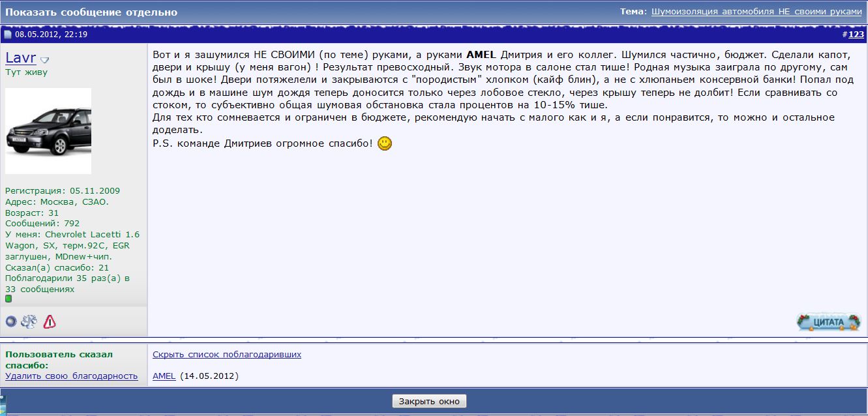Image resolution: width=868 pixels, height=416 pixels.
Task: Close the window with Закрыть окно button
Action: coord(429,402)
